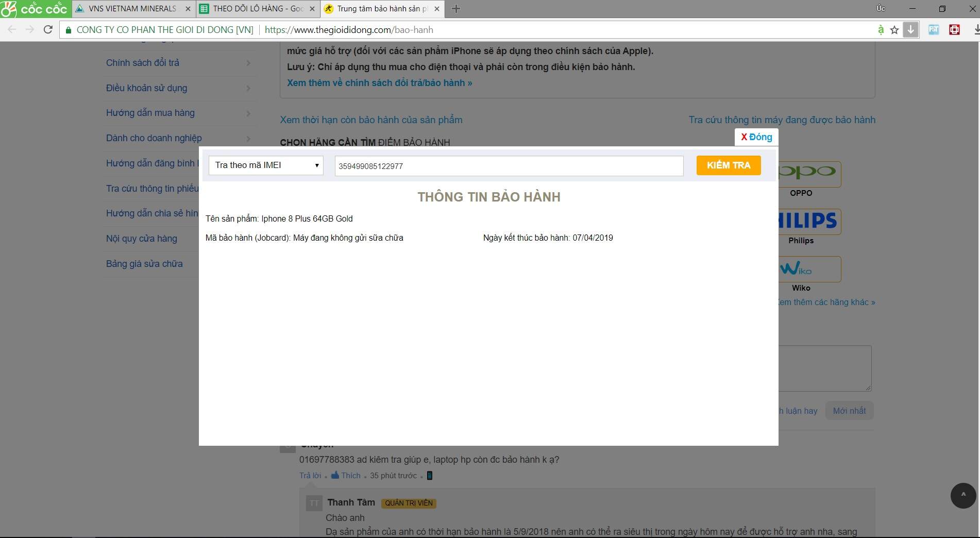Click the Wiko brand logo
Viewport: 980px width, 538px height.
pyautogui.click(x=809, y=269)
